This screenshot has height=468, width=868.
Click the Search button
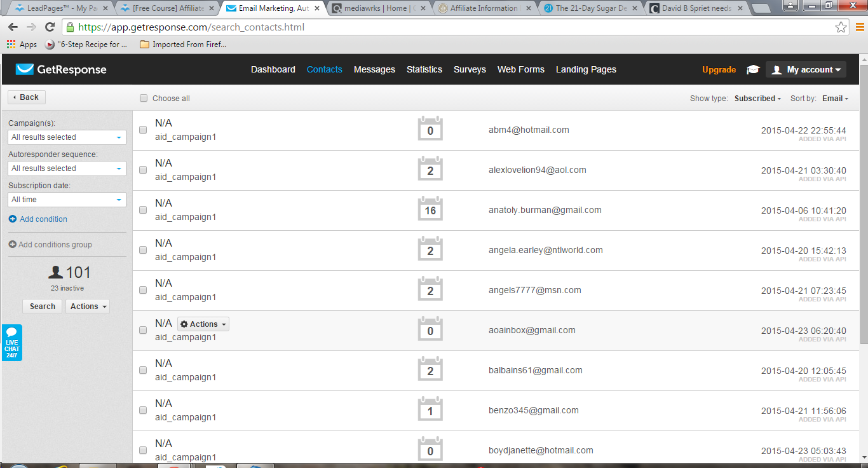[x=43, y=306]
